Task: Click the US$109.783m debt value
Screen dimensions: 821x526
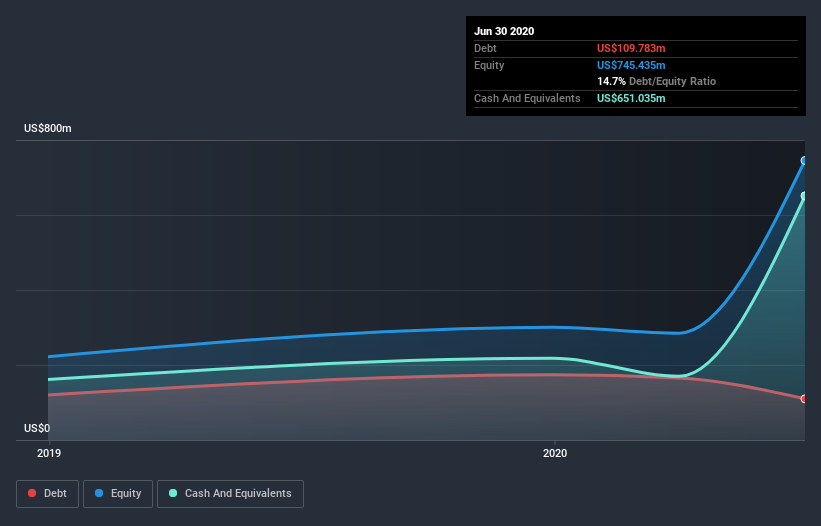Action: click(x=631, y=48)
